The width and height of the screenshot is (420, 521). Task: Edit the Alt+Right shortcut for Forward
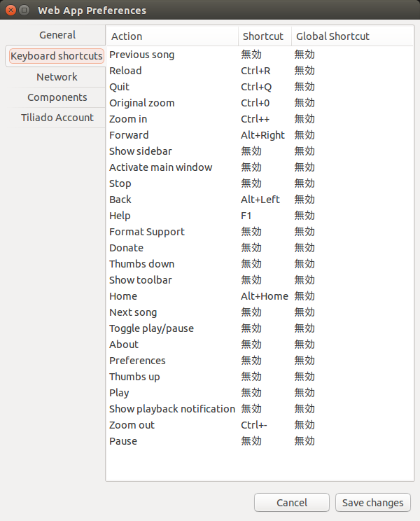click(x=262, y=135)
